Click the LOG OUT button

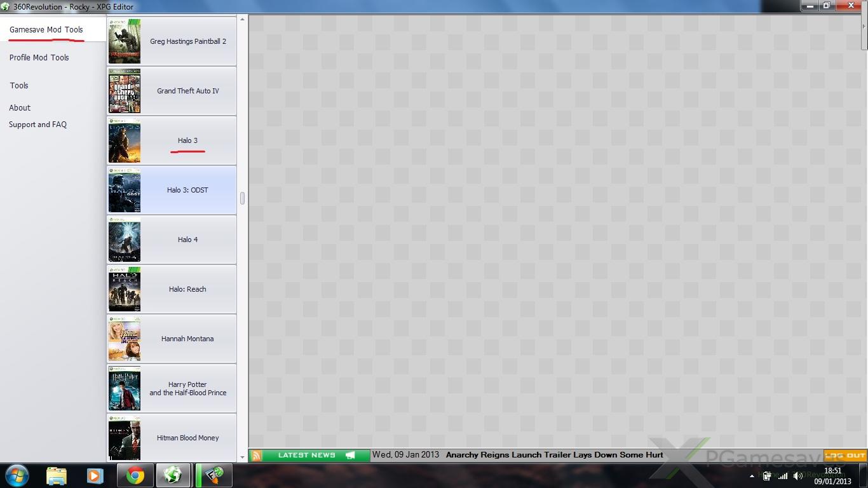[844, 455]
